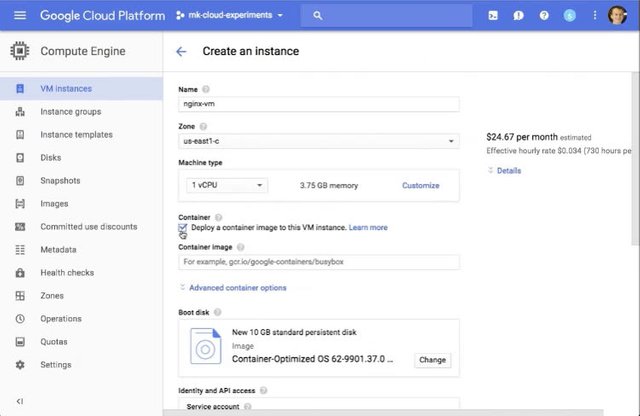Click the Committed use discounts icon

(x=20, y=227)
